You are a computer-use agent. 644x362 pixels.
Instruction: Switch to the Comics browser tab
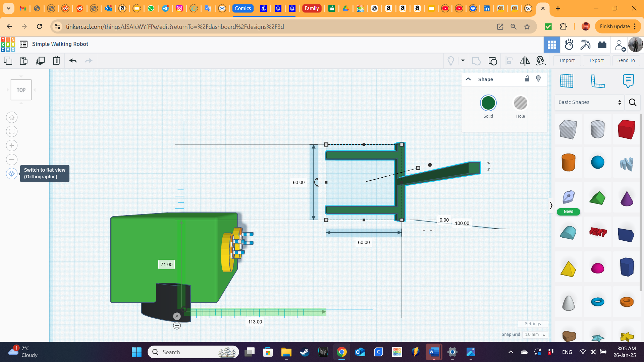(243, 8)
